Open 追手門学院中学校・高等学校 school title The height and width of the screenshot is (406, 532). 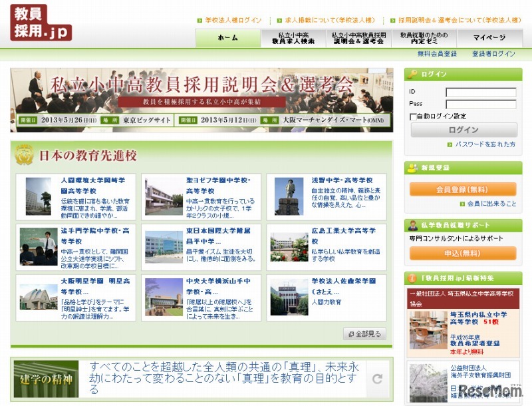point(95,236)
